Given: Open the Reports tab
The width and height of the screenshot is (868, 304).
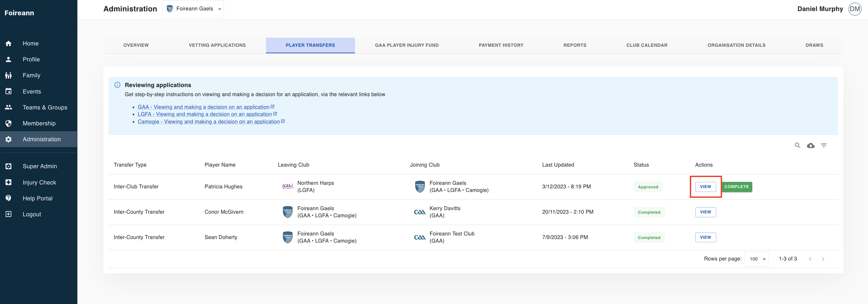Looking at the screenshot, I should [x=575, y=45].
